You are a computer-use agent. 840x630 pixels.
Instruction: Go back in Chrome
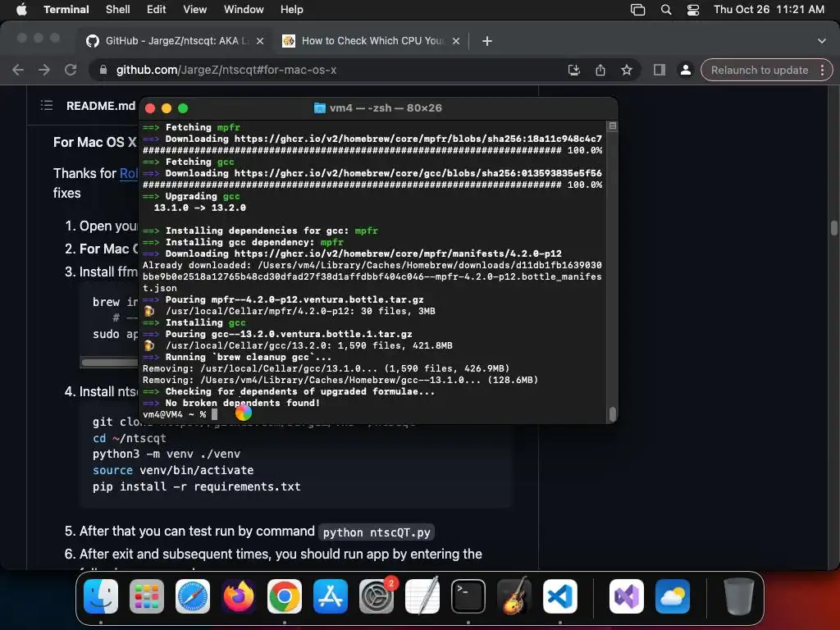click(x=18, y=70)
